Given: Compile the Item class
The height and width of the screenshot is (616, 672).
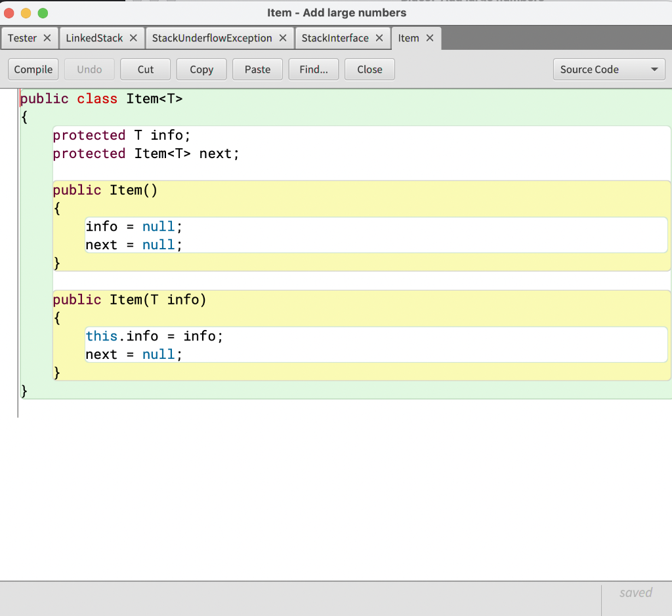Looking at the screenshot, I should 33,69.
